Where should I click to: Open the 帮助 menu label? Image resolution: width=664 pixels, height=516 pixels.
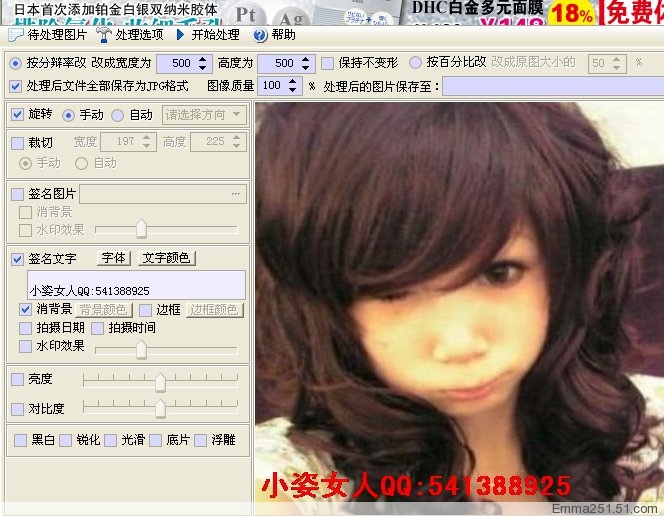tap(283, 35)
